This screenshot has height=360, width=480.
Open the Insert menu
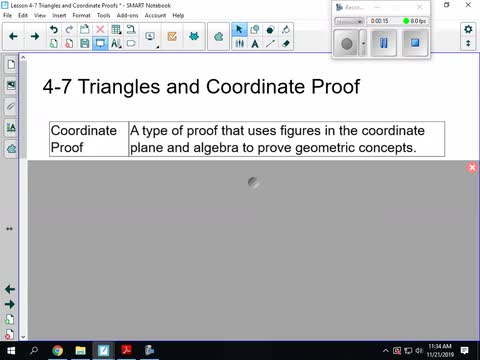pos(59,15)
